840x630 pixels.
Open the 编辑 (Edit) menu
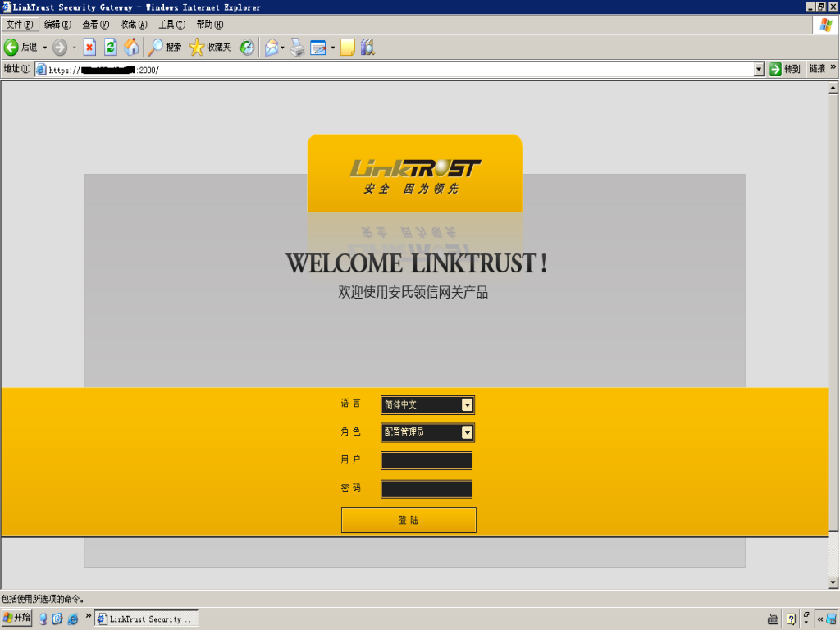click(57, 25)
